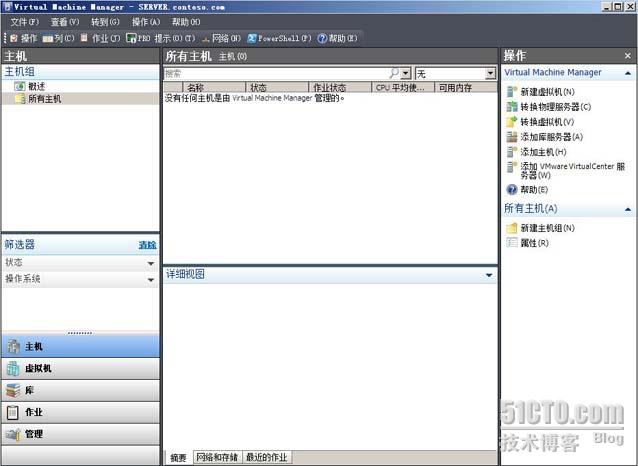Click the 转换物理服务器(C) action icon
Viewport: 638px width, 466px height.
click(x=511, y=107)
